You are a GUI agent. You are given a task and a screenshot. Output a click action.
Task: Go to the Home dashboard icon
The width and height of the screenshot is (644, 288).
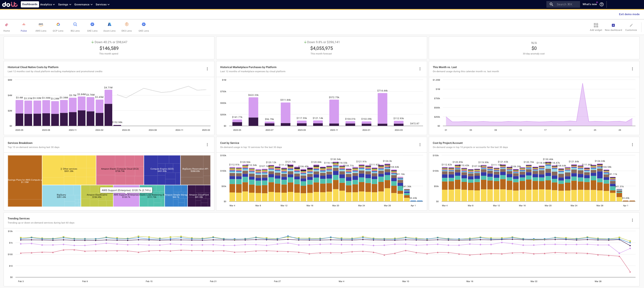tap(7, 25)
